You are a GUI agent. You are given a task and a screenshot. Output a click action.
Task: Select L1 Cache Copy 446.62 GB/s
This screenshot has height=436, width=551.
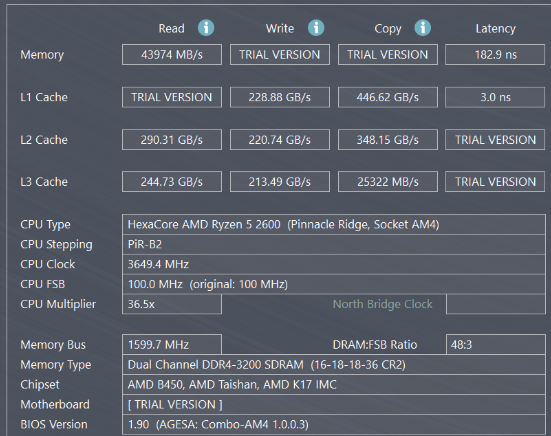pyautogui.click(x=388, y=97)
